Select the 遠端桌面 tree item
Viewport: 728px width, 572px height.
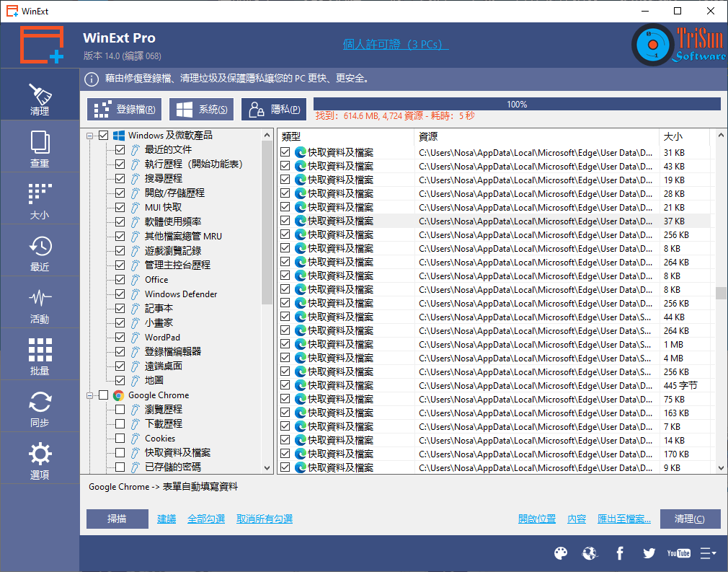[x=164, y=366]
